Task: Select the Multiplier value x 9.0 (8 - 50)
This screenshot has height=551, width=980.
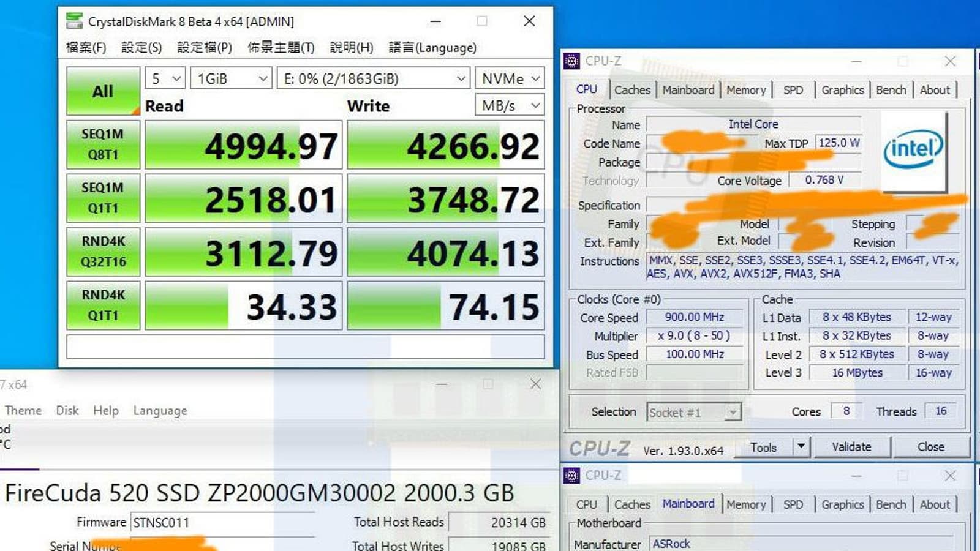Action: pos(695,335)
